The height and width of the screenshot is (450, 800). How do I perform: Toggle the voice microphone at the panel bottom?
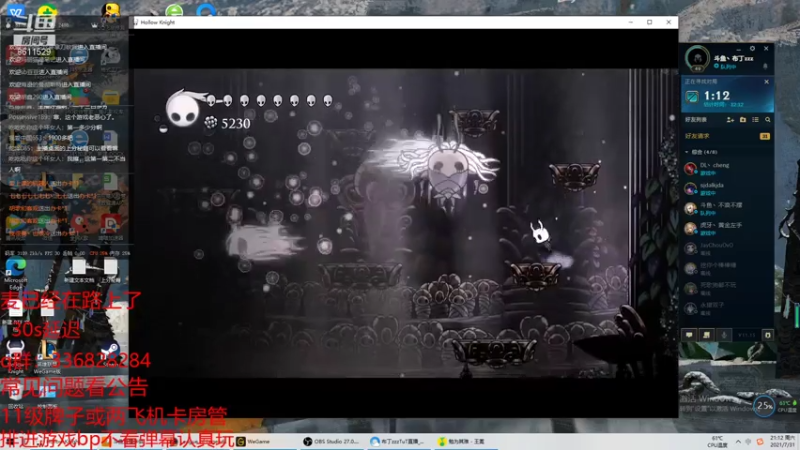[724, 335]
